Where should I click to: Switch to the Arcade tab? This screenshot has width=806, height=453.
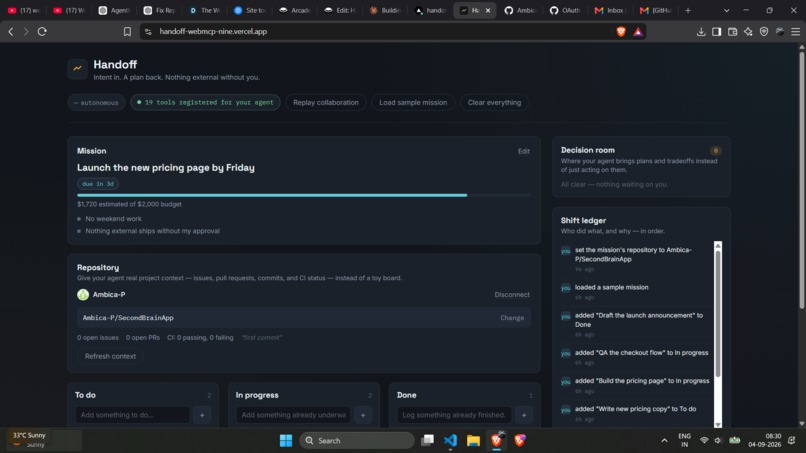tap(295, 10)
